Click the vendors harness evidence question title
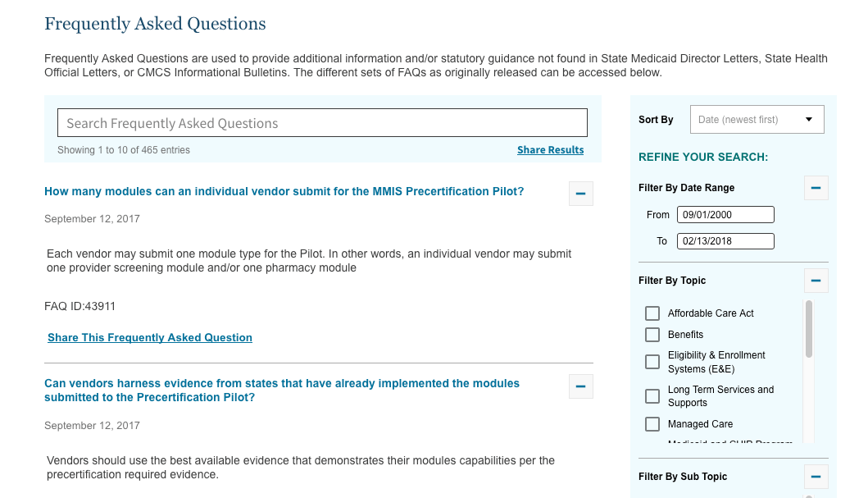Image resolution: width=868 pixels, height=498 pixels. [x=282, y=391]
